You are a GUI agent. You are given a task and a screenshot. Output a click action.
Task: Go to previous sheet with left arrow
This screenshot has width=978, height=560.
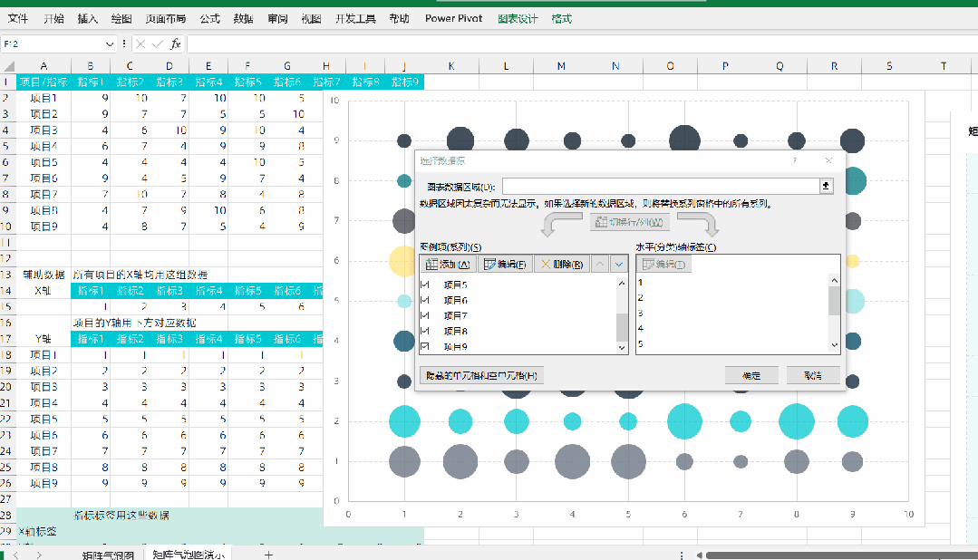point(16,555)
